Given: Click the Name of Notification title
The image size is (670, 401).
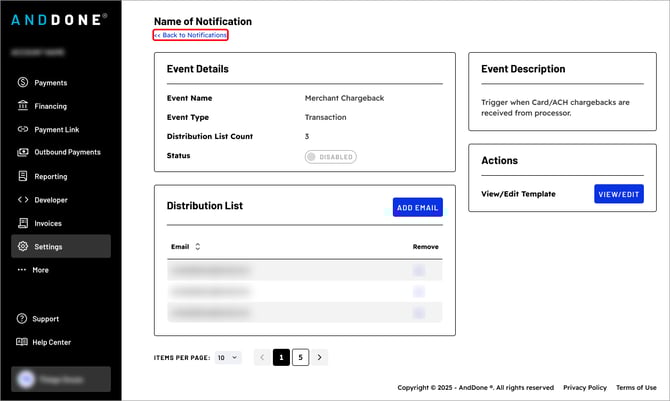Looking at the screenshot, I should pyautogui.click(x=203, y=21).
